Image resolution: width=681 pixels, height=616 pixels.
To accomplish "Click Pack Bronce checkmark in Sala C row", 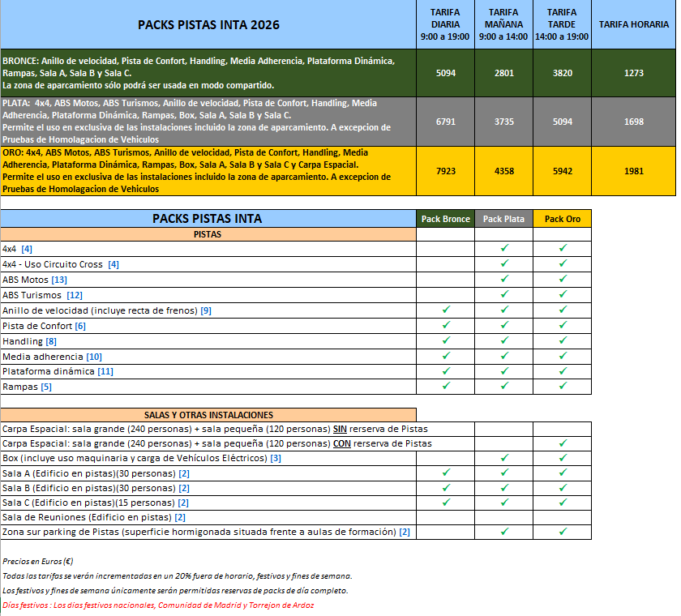I will click(x=445, y=503).
